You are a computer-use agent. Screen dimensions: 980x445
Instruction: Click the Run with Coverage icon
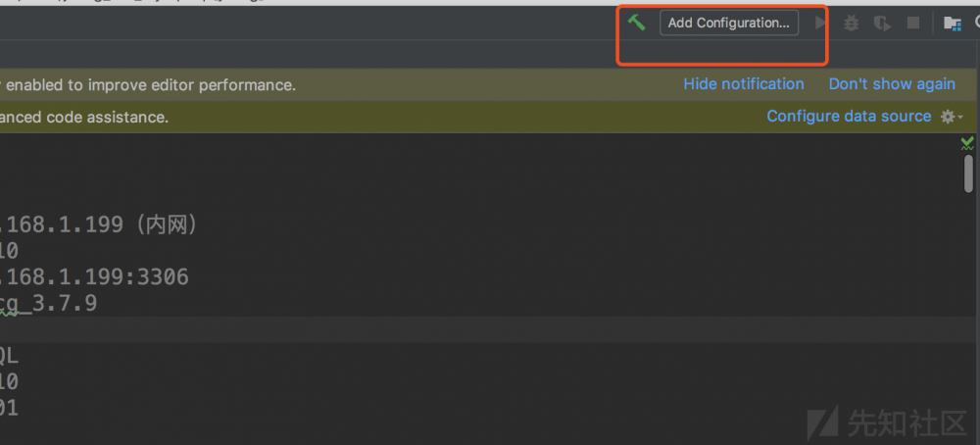coord(882,23)
